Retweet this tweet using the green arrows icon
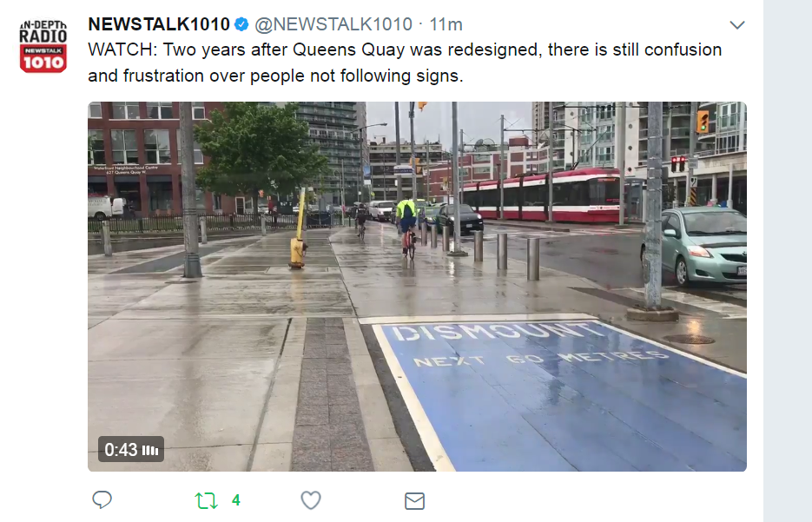Image resolution: width=812 pixels, height=522 pixels. (x=206, y=500)
